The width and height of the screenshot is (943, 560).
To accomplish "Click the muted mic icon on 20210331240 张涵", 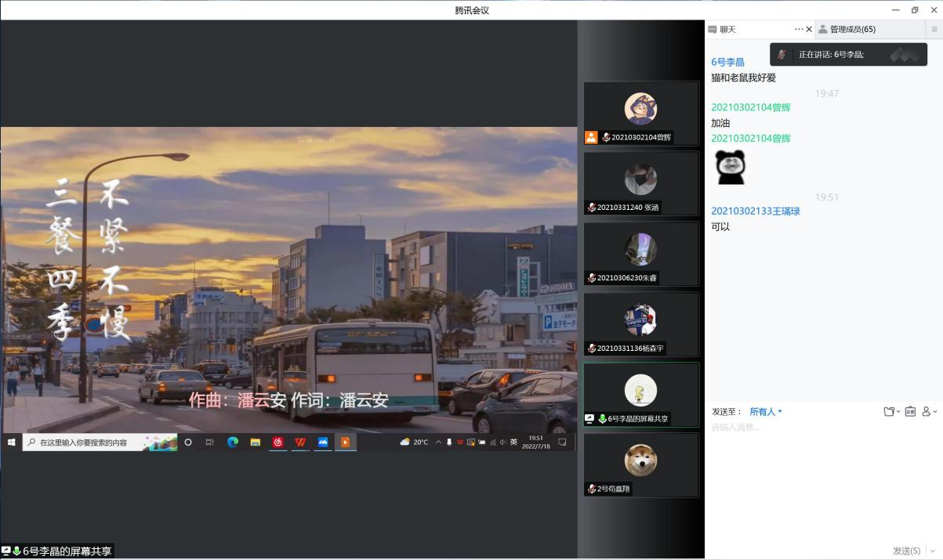I will tap(592, 208).
